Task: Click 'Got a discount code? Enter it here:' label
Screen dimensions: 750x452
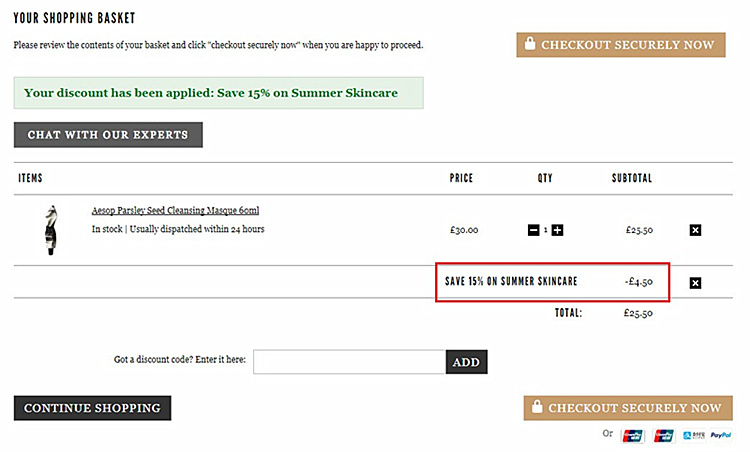Action: (x=180, y=359)
